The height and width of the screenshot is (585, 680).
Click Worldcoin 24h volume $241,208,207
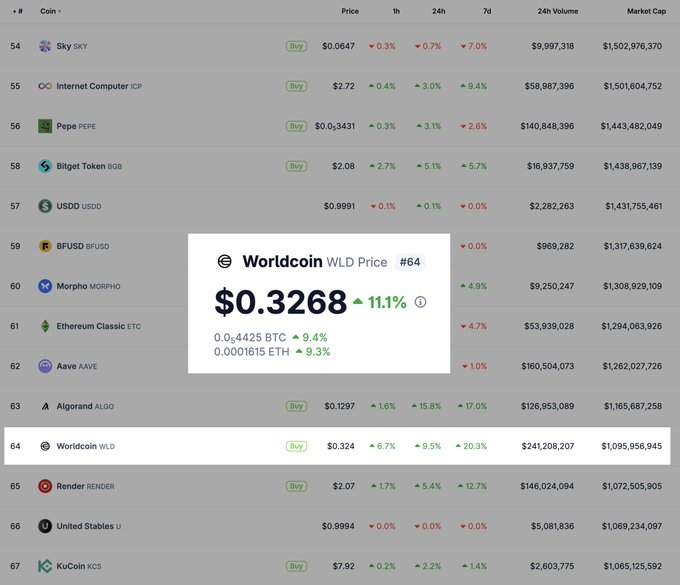(548, 446)
